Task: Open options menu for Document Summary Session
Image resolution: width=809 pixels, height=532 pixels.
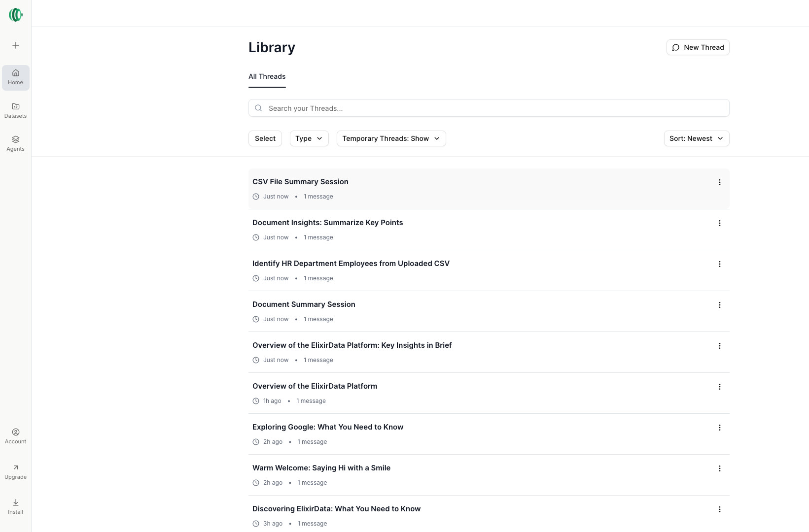Action: click(719, 305)
